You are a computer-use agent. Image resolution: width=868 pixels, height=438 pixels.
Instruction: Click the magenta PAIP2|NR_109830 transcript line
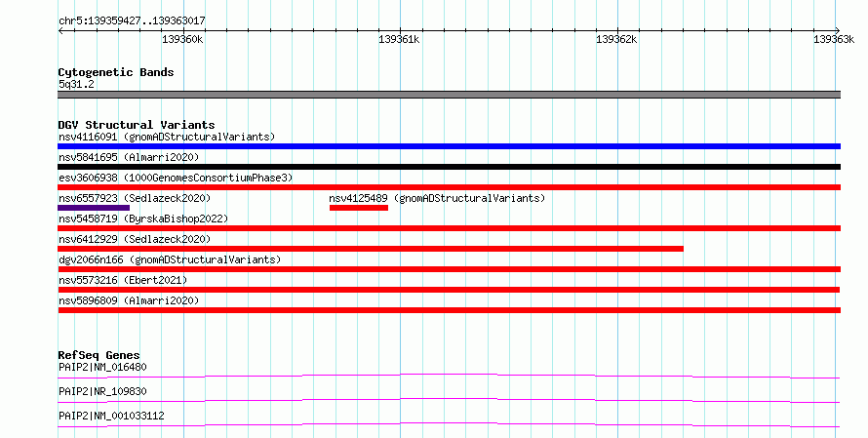click(x=449, y=401)
